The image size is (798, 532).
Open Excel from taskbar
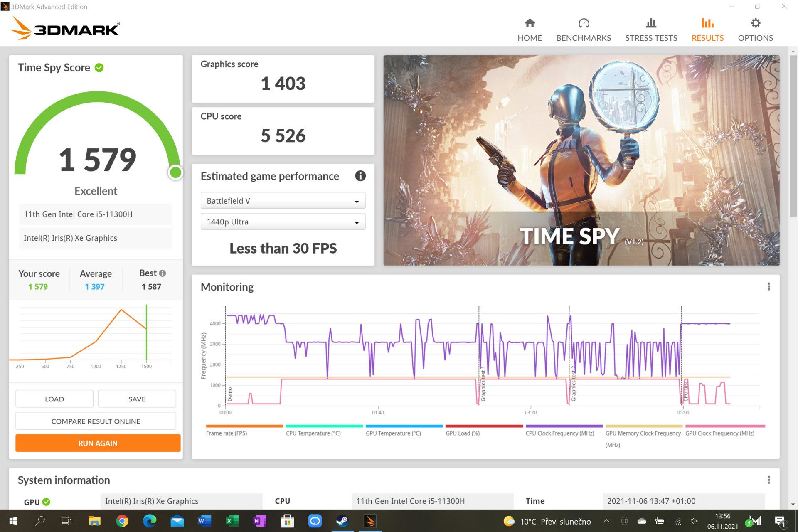232,521
